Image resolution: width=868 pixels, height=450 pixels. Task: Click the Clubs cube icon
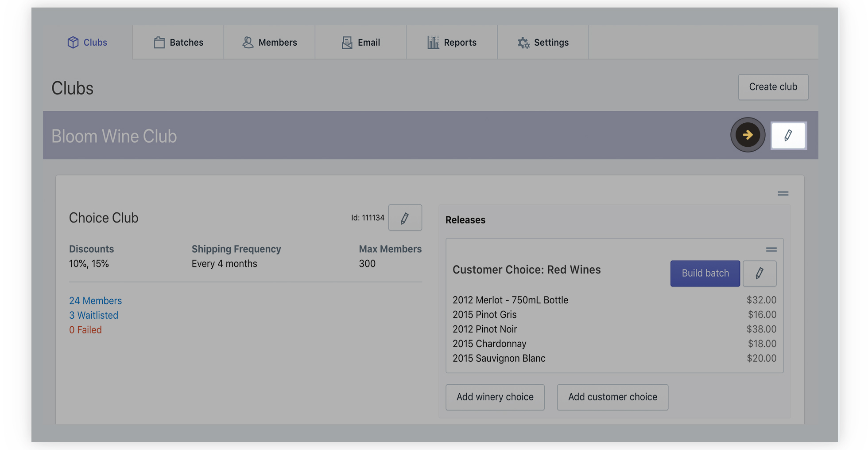pyautogui.click(x=73, y=42)
